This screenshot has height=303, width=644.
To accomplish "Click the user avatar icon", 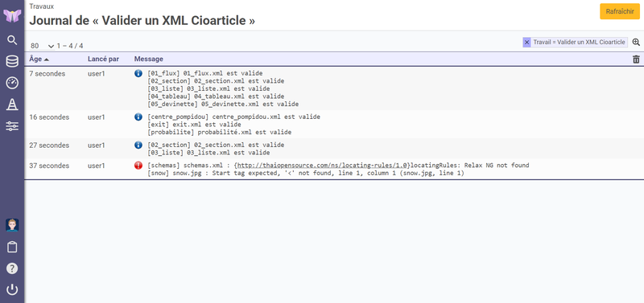I will point(12,225).
